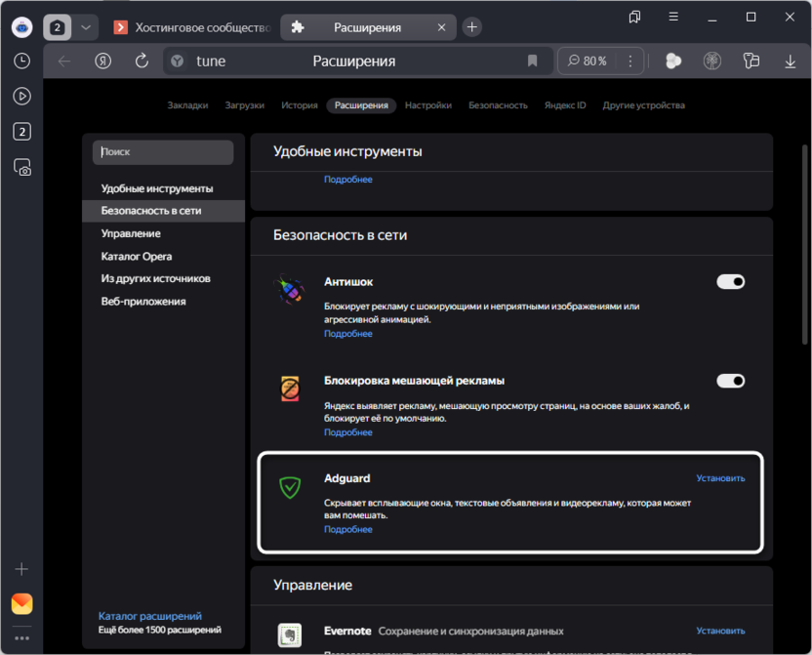The height and width of the screenshot is (655, 812).
Task: Toggle the Блокировка мешающей рекламы switch
Action: coord(730,381)
